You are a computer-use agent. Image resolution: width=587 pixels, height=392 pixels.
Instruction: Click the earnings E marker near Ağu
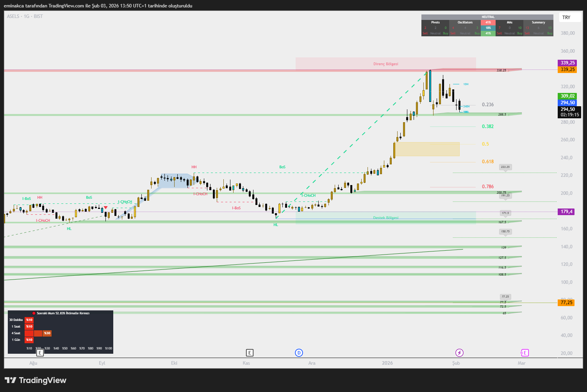pyautogui.click(x=39, y=353)
